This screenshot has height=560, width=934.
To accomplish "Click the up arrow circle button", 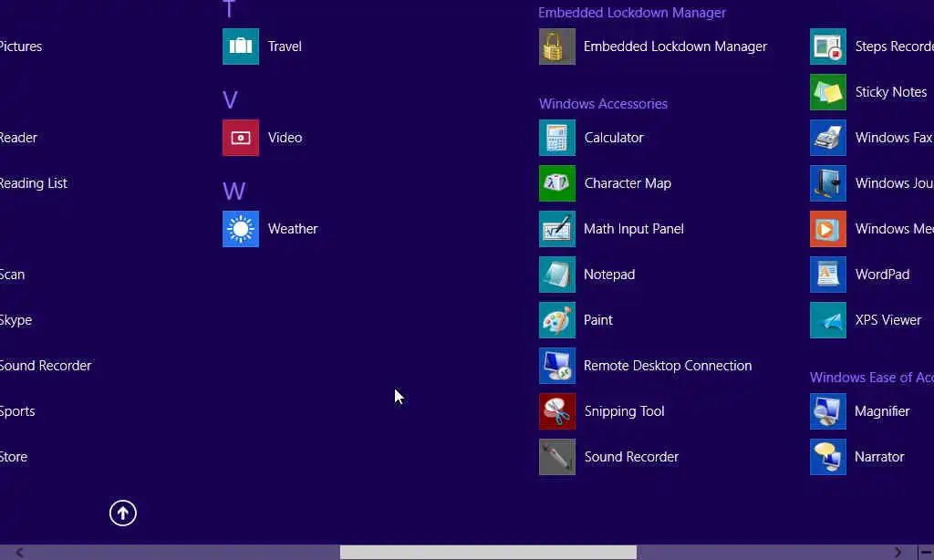I will pos(123,513).
